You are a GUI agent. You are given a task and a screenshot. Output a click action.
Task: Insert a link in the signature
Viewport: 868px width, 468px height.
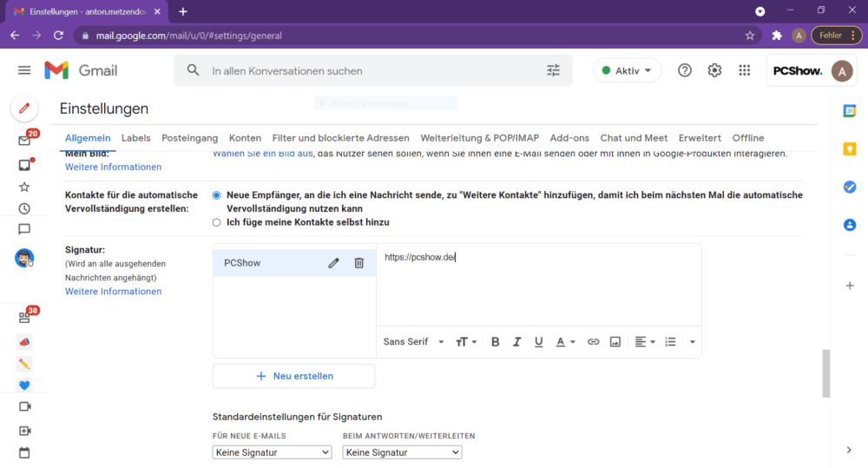pyautogui.click(x=594, y=342)
